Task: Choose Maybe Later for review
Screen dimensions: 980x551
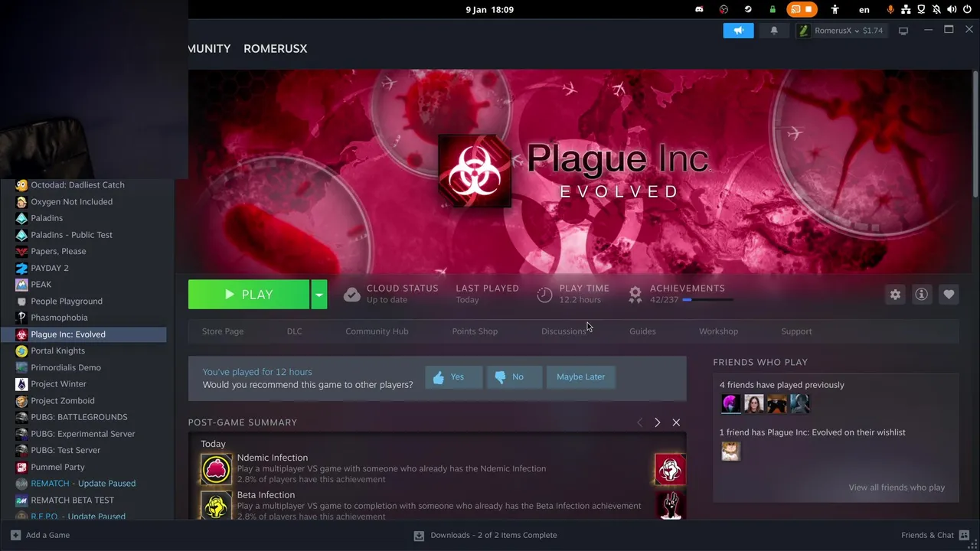Action: click(580, 377)
